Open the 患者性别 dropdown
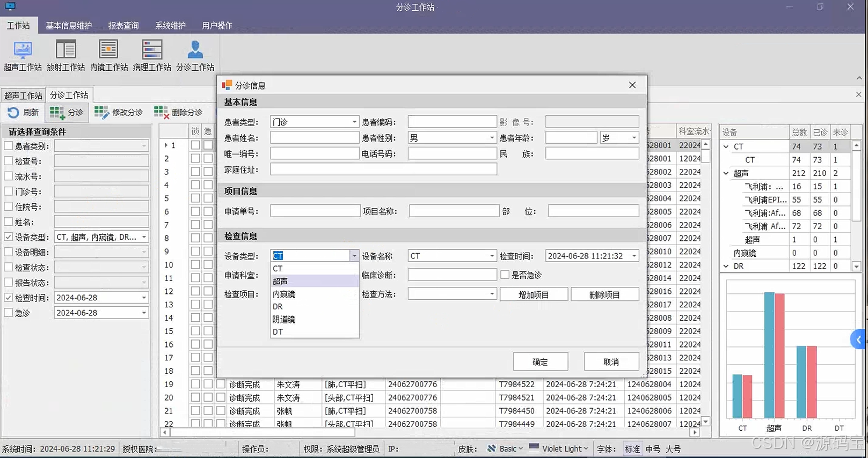This screenshot has height=458, width=868. pos(491,138)
